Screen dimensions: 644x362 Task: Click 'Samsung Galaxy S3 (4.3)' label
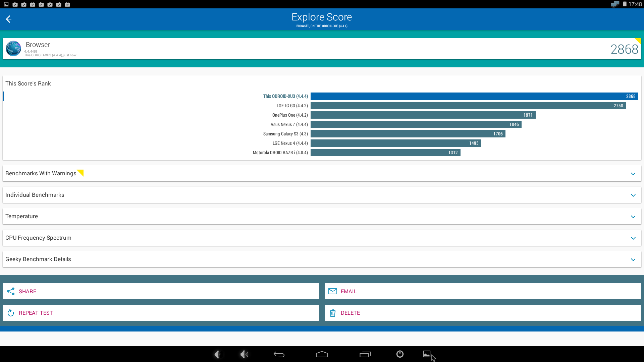coord(285,134)
